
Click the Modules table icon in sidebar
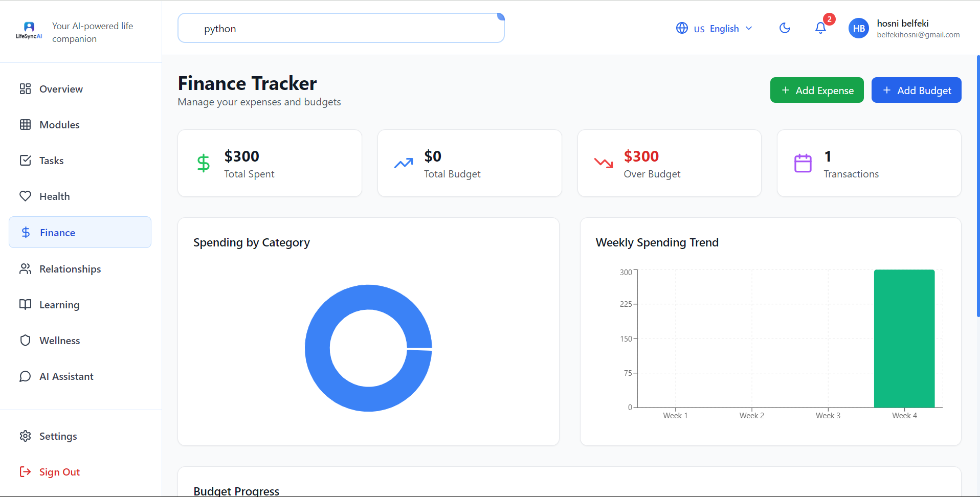click(25, 125)
